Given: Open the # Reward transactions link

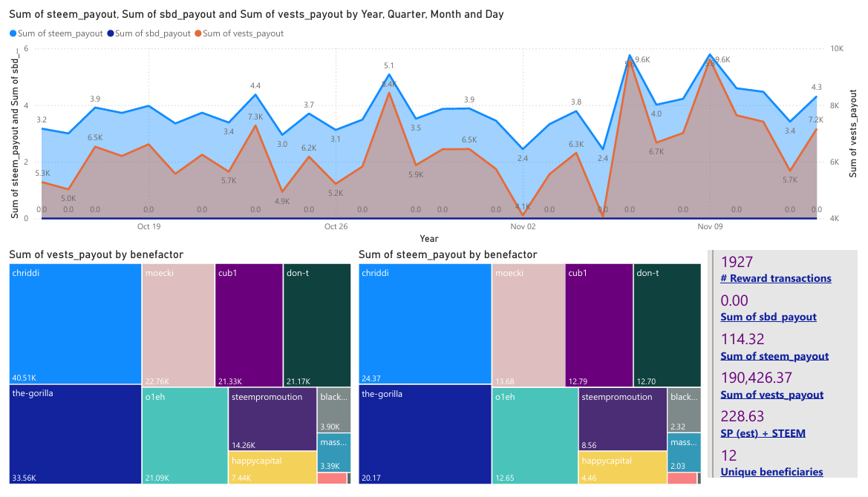Looking at the screenshot, I should (775, 279).
